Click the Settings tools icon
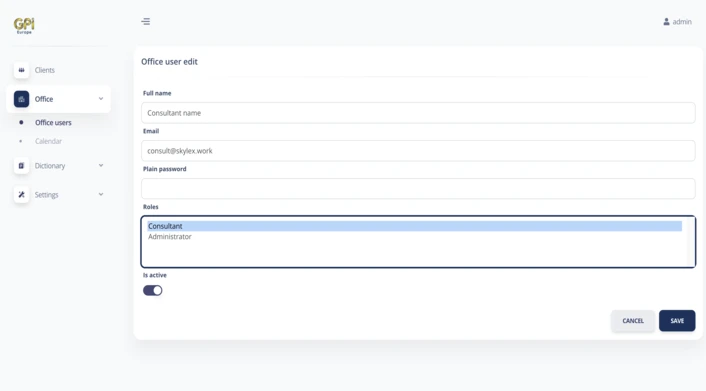The width and height of the screenshot is (706, 391). coord(21,195)
